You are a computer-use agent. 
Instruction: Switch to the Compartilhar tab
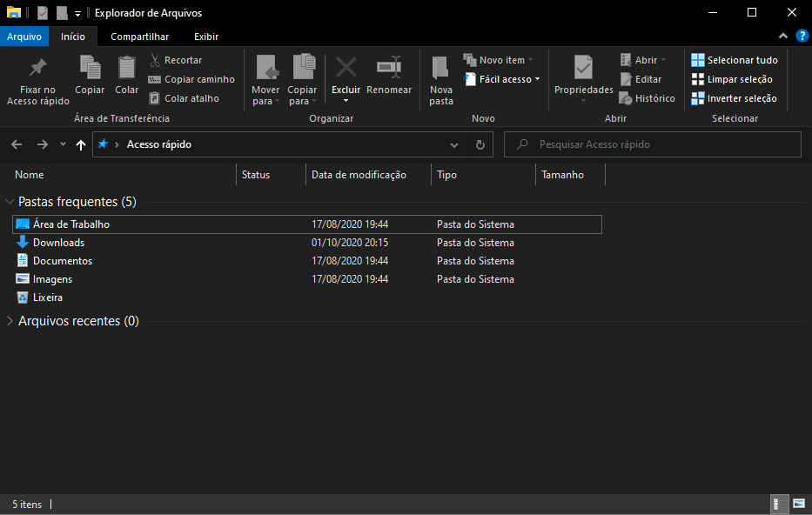point(140,37)
